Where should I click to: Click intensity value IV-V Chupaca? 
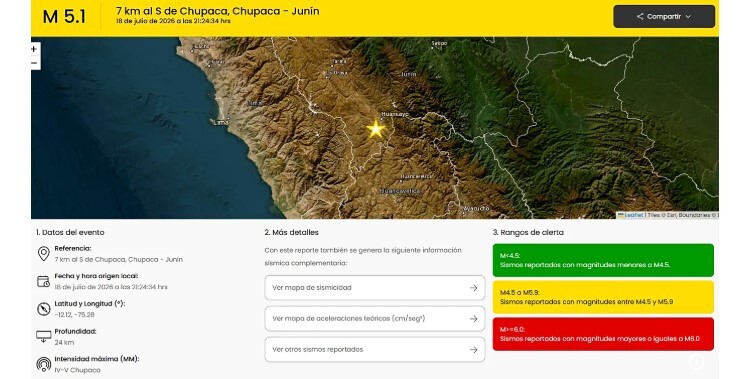point(77,370)
